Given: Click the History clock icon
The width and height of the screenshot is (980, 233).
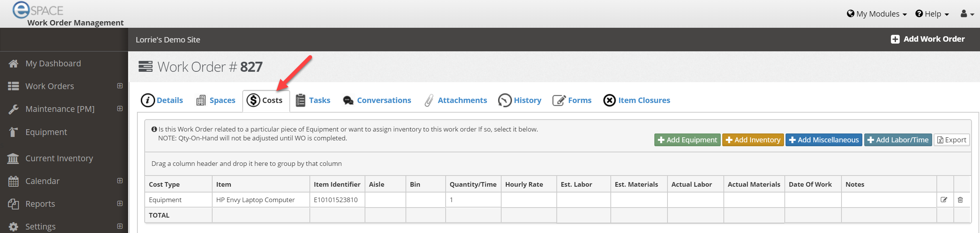Looking at the screenshot, I should click(x=505, y=100).
